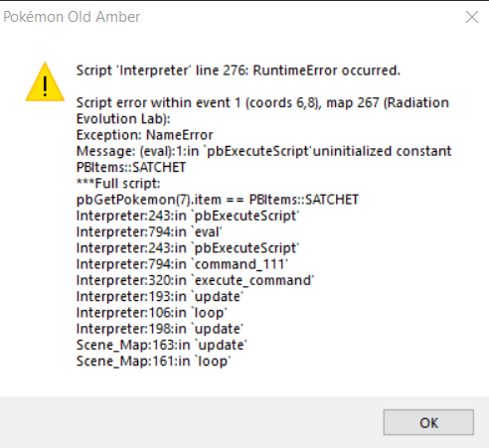Click the 'RuntimeError occurred' first line
The image size is (489, 448).
pyautogui.click(x=239, y=71)
